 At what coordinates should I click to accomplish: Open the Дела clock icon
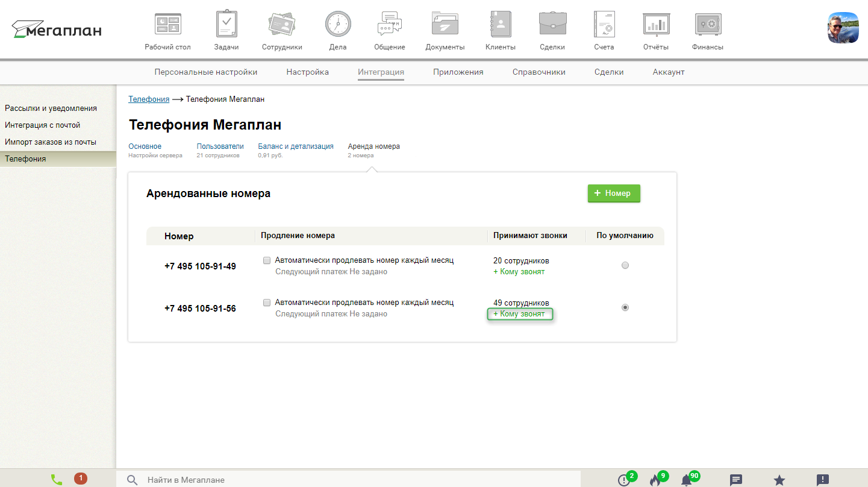[338, 24]
